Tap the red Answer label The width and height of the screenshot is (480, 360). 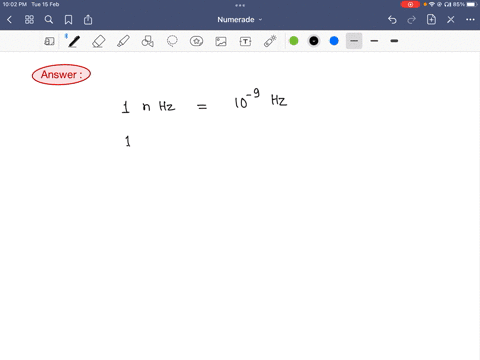click(61, 74)
